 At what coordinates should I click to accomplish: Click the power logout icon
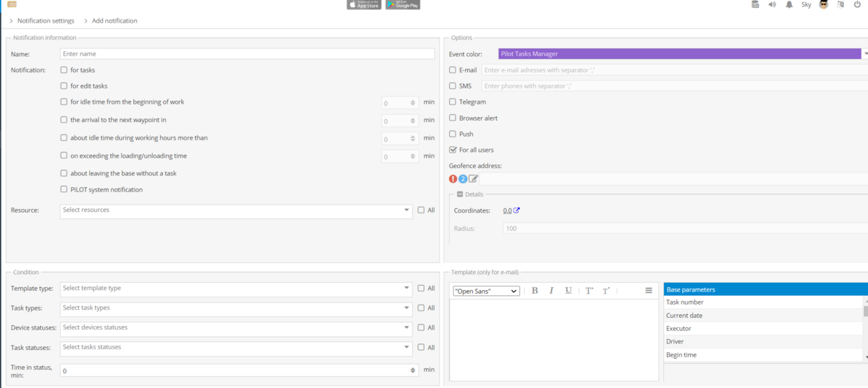click(857, 4)
